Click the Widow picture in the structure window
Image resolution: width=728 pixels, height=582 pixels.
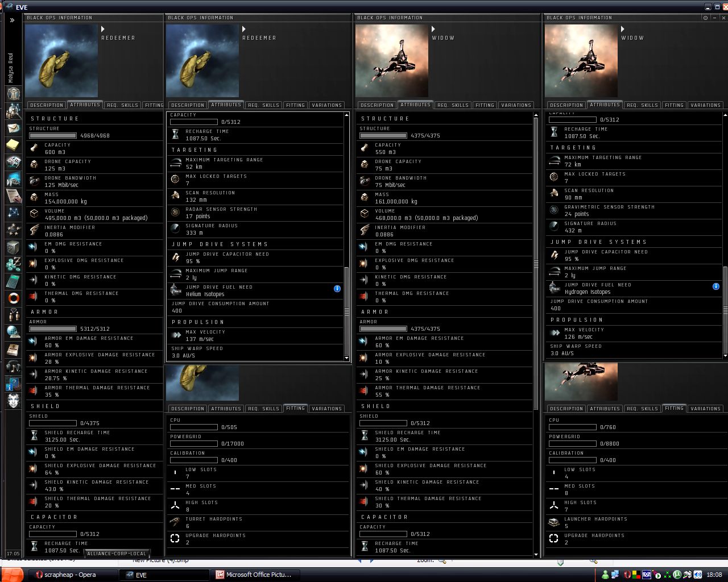point(392,61)
